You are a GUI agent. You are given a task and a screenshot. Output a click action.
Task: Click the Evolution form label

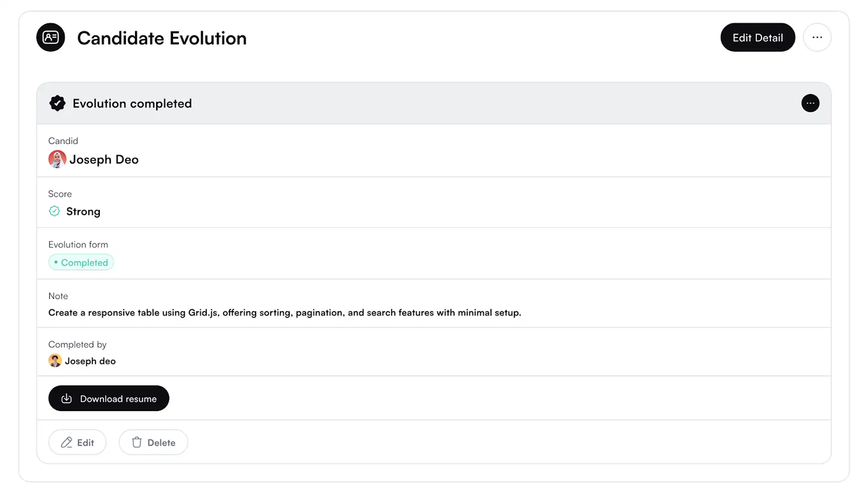coord(78,245)
